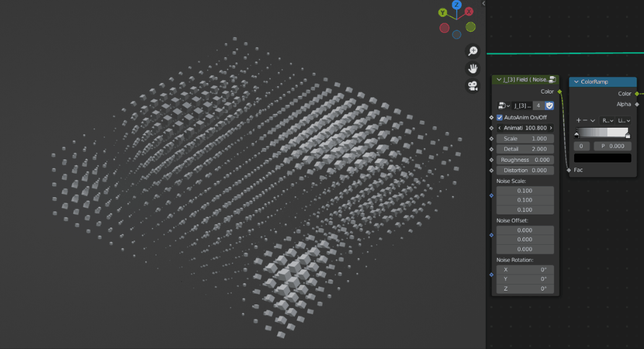The height and width of the screenshot is (349, 644).
Task: Click the active stop index 0 field
Action: pyautogui.click(x=581, y=146)
